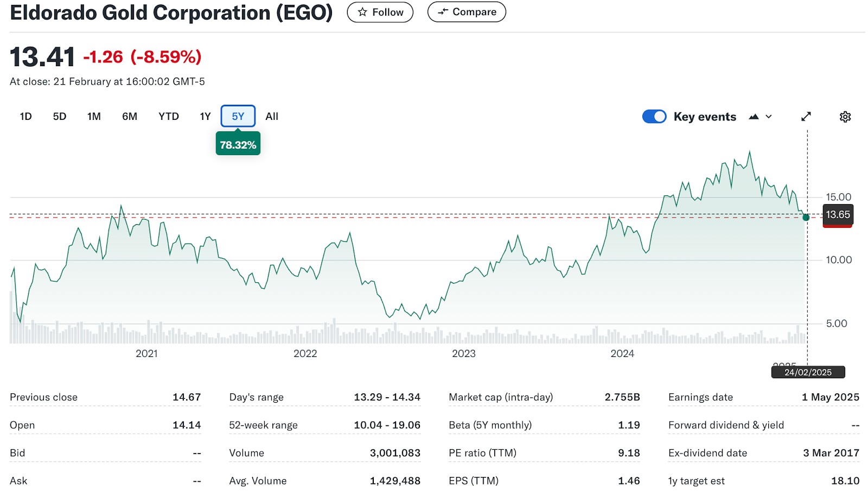Viewport: 868px width, 497px height.
Task: Click the Compare button
Action: pyautogui.click(x=467, y=12)
